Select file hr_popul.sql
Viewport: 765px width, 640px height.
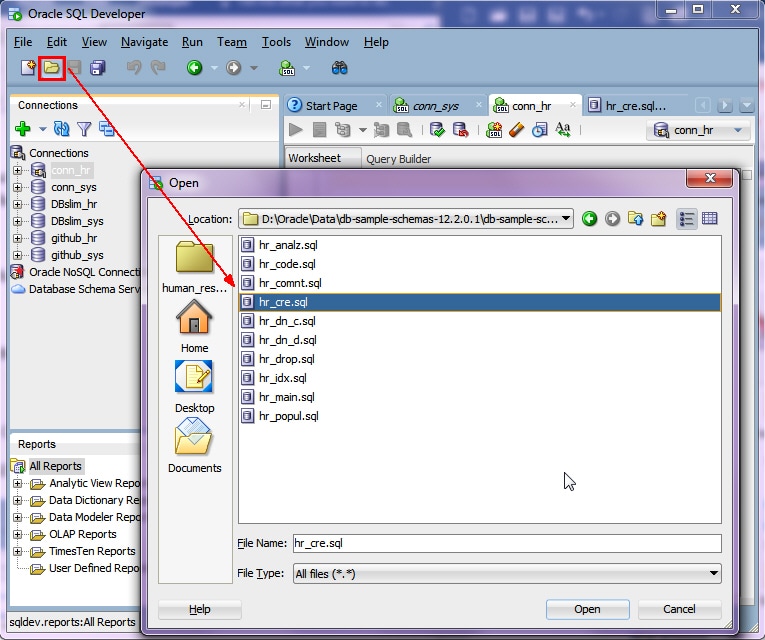(289, 416)
